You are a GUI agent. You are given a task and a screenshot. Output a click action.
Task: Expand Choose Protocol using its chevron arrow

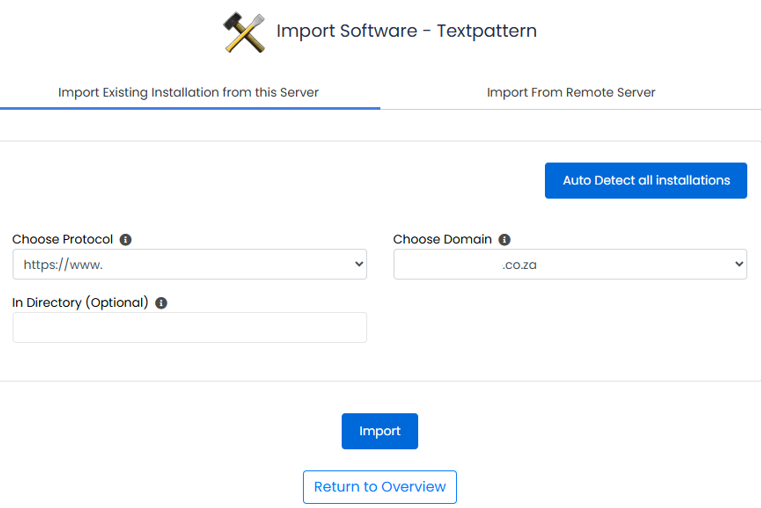tap(359, 265)
